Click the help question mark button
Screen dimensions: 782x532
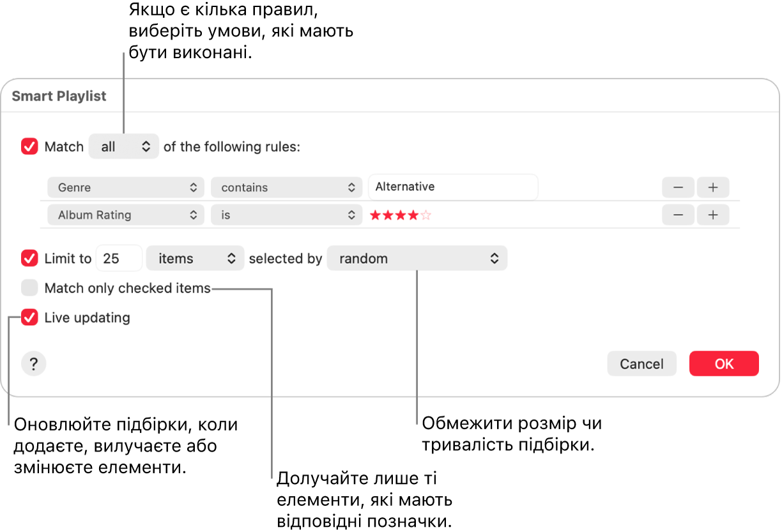(x=34, y=364)
